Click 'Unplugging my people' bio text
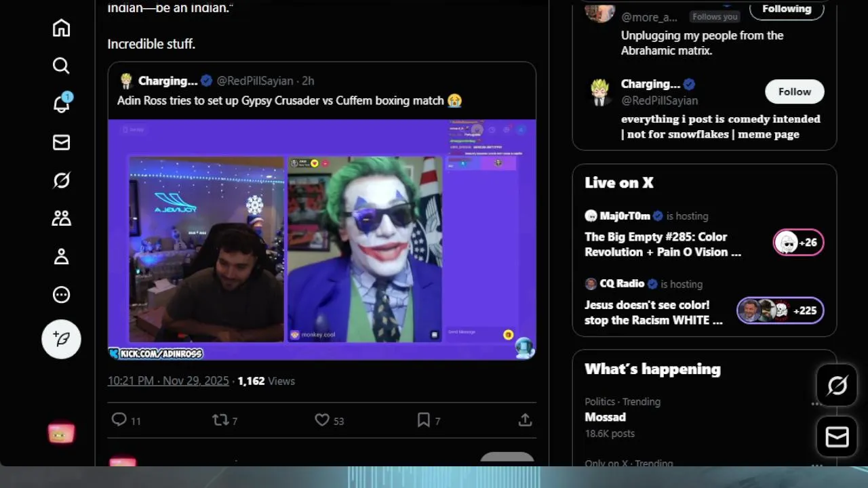868x488 pixels. point(702,43)
